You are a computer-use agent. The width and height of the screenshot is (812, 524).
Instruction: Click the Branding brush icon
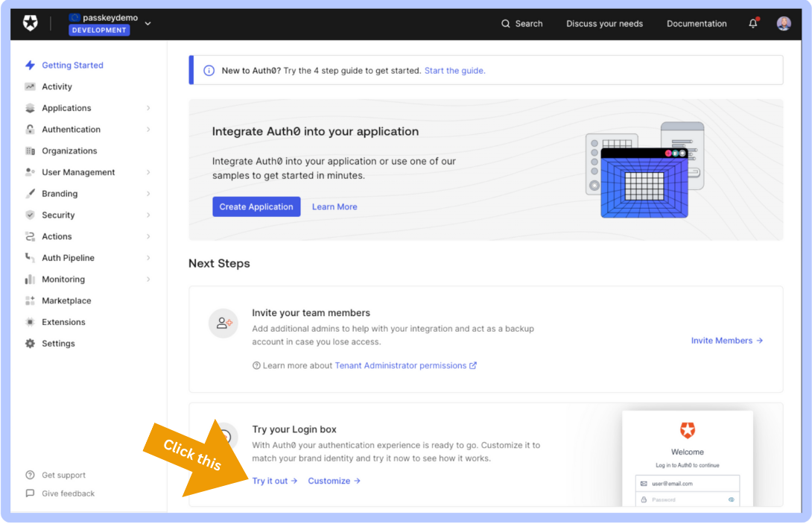pos(30,193)
